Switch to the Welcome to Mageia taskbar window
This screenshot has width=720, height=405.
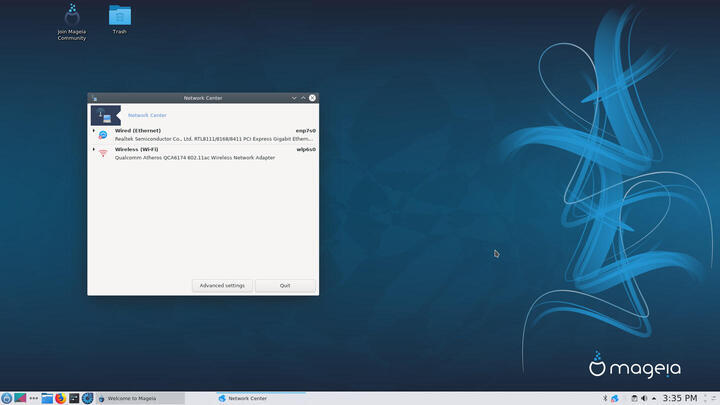coord(141,399)
